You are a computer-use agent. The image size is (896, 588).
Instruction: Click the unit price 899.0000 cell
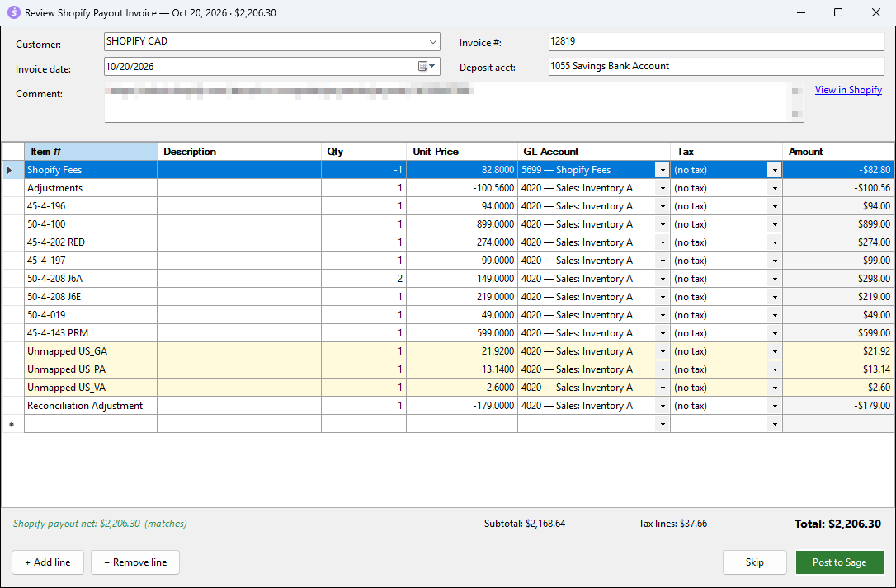[x=462, y=224]
